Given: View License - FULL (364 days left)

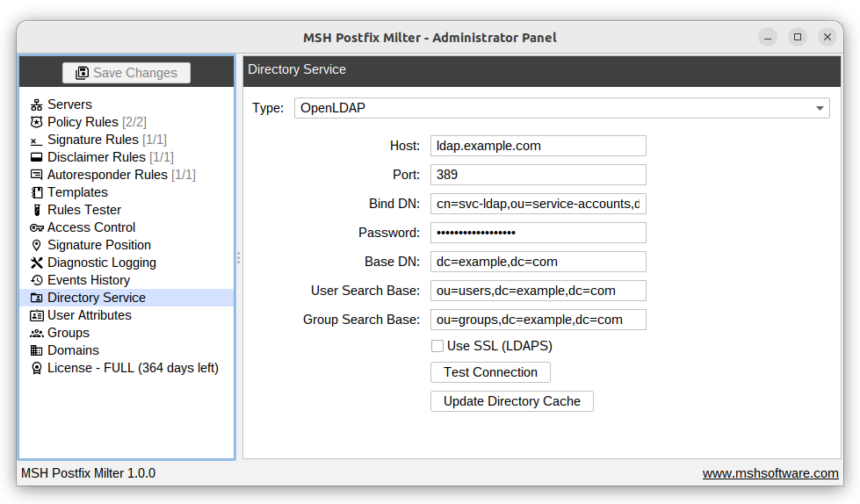Looking at the screenshot, I should (126, 368).
